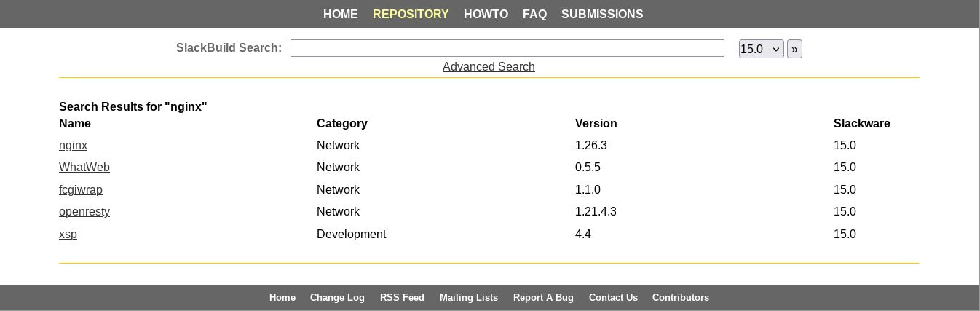This screenshot has height=311, width=980.
Task: Select the Category column header
Action: tap(342, 123)
